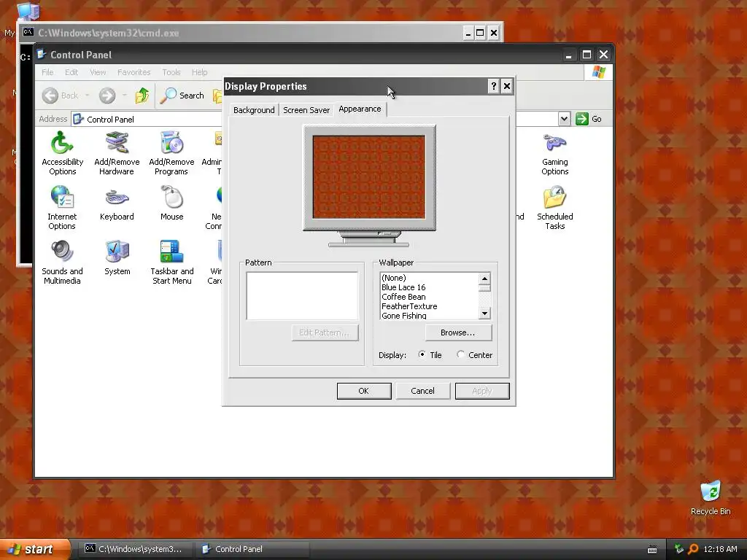Switch to the Background tab

tap(254, 110)
